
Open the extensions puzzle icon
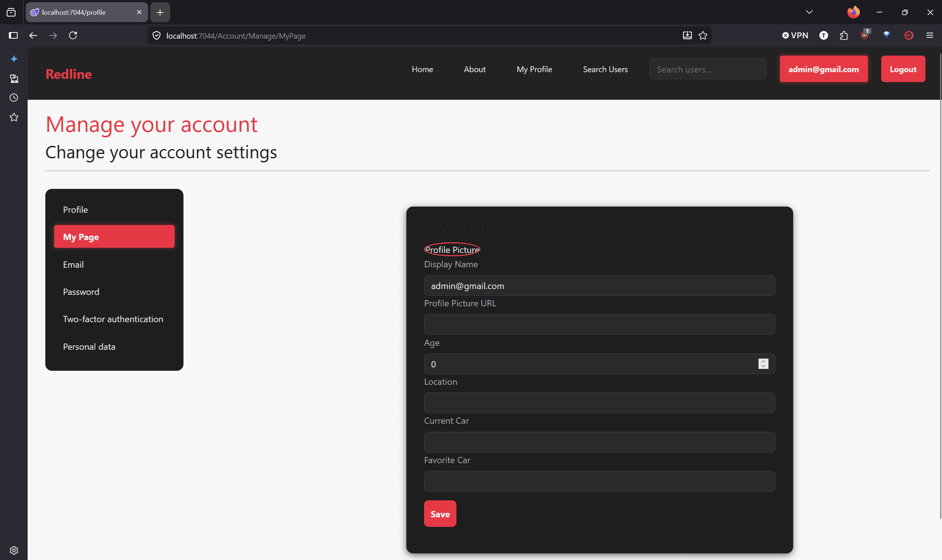[x=844, y=35]
